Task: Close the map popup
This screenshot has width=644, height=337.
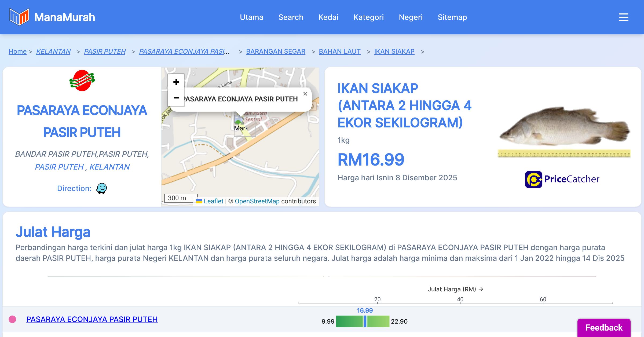Action: (305, 94)
